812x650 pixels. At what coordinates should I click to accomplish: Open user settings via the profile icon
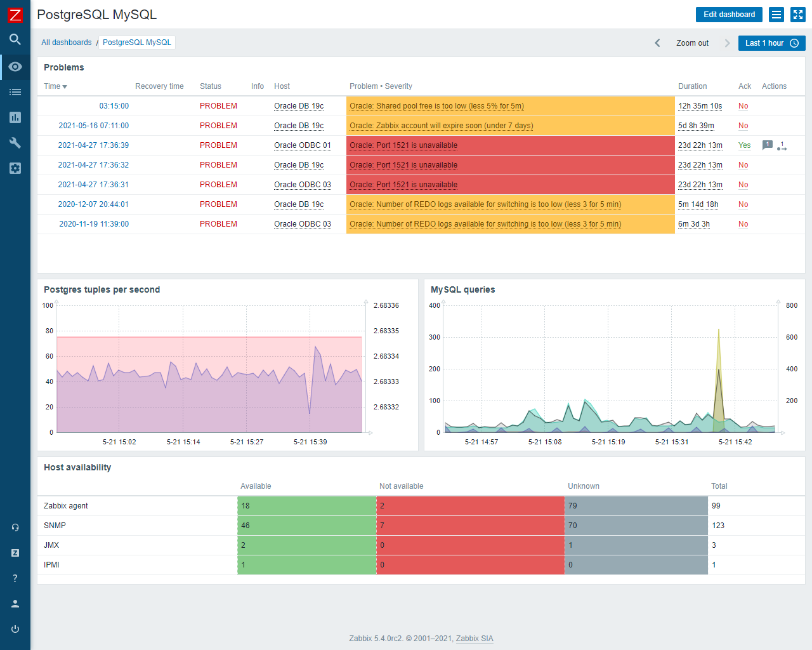pyautogui.click(x=15, y=603)
